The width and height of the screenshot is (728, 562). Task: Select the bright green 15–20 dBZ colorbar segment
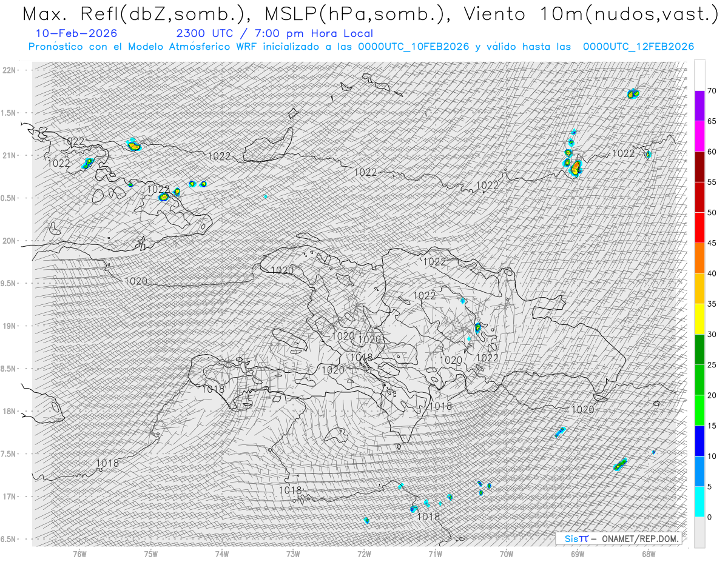[699, 410]
